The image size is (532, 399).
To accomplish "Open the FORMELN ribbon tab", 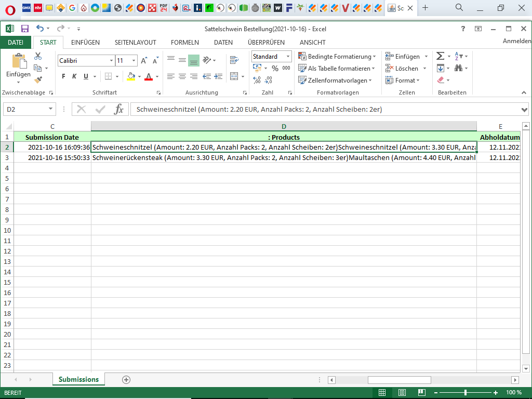I will 184,43.
